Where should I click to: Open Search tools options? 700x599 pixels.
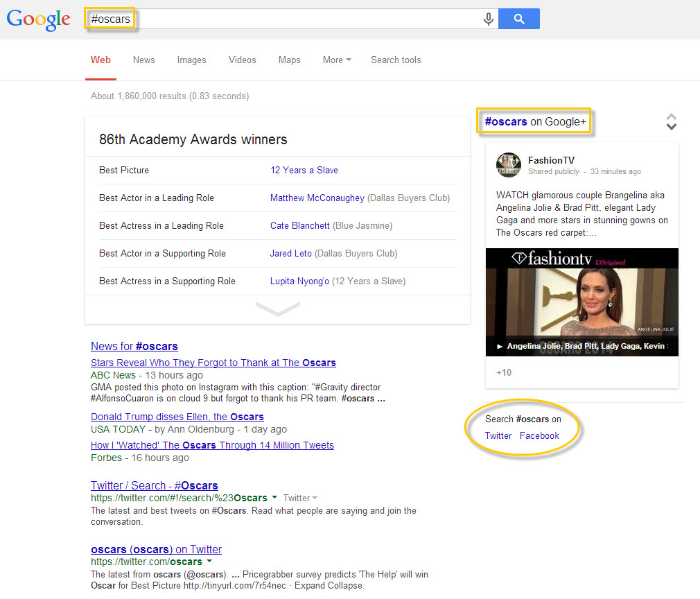(395, 60)
